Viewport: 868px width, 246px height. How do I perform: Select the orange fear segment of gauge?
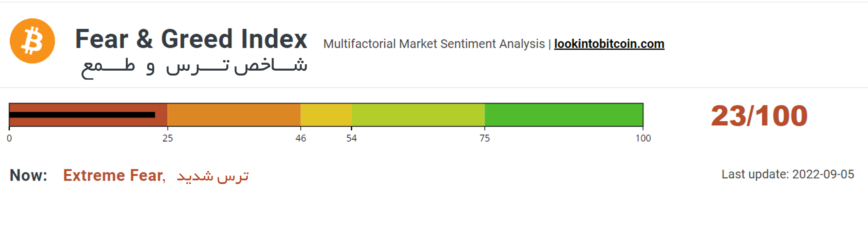(234, 115)
